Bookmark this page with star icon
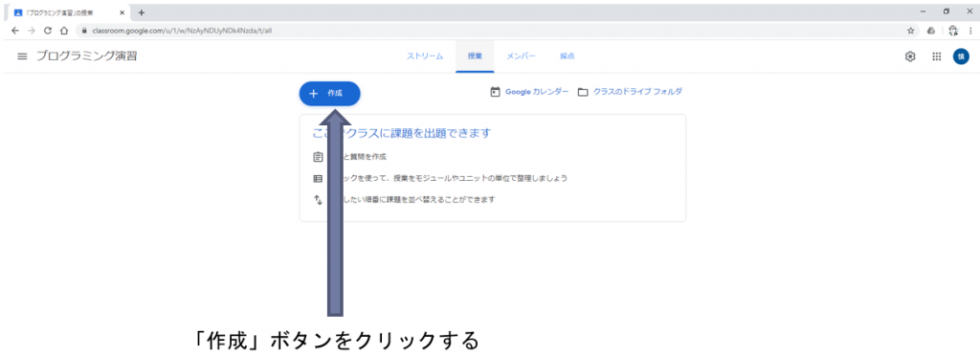The height and width of the screenshot is (356, 980). tap(911, 30)
